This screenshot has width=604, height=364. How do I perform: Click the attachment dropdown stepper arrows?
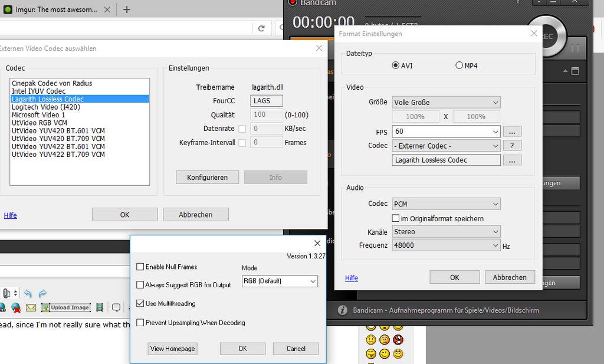click(15, 294)
